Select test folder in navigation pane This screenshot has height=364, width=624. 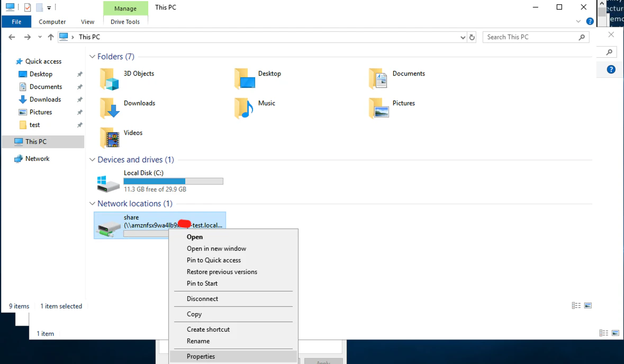click(x=34, y=125)
